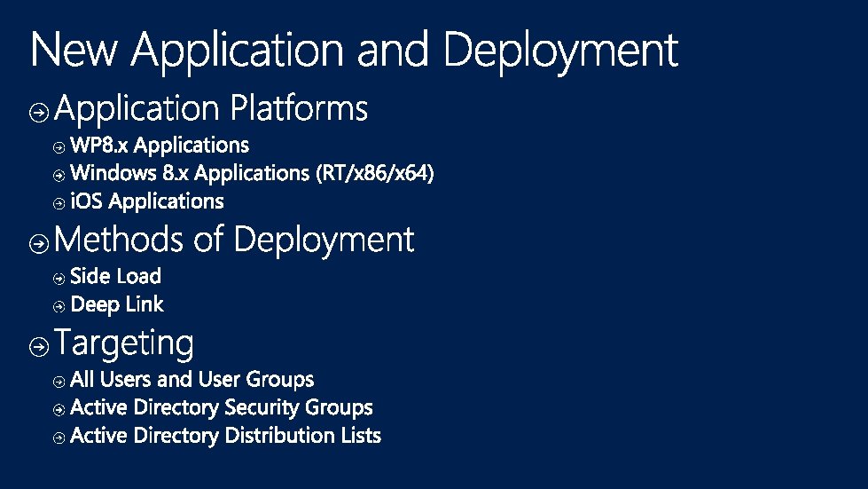Click the arrow bullet beside Targeting
Screen dimensions: 868x489
point(39,347)
